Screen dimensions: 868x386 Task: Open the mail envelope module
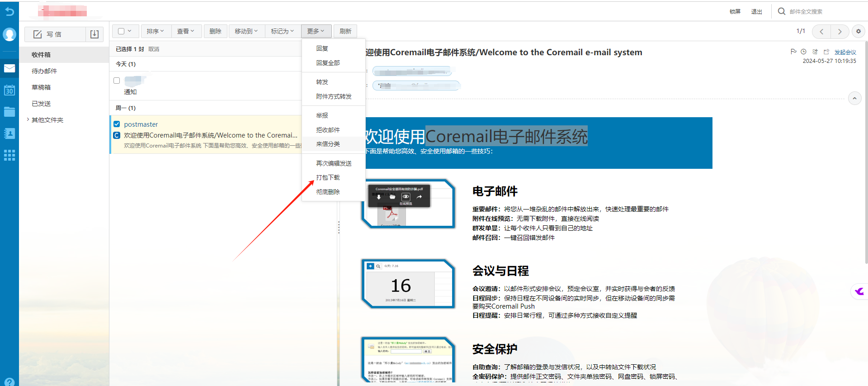tap(9, 68)
